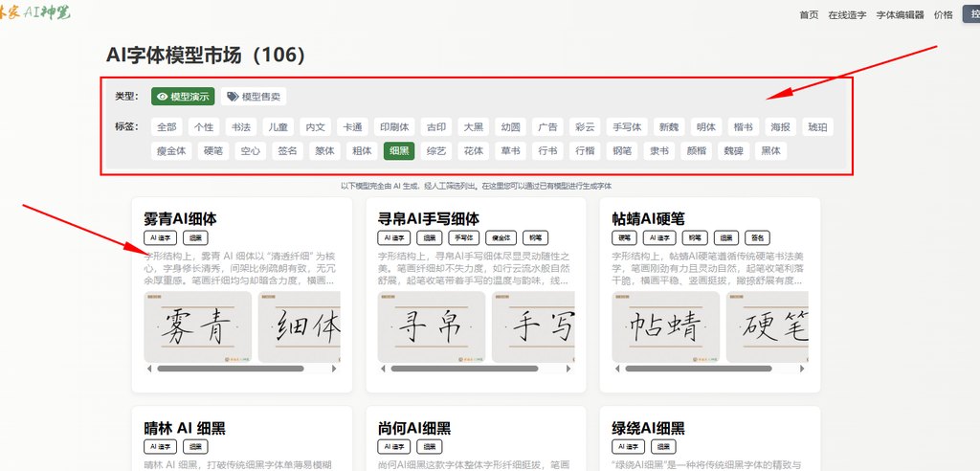The image size is (980, 471).
Task: Open the 寻帛AI手写细体 model title
Action: [x=429, y=219]
